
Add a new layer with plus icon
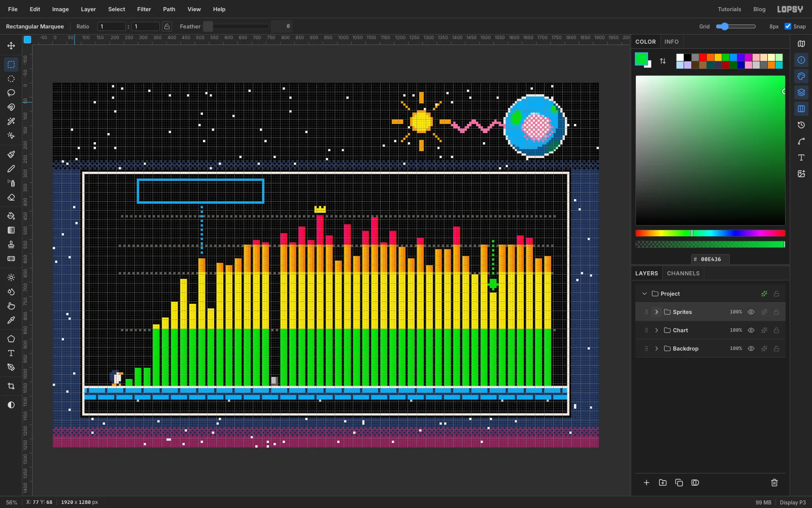647,483
